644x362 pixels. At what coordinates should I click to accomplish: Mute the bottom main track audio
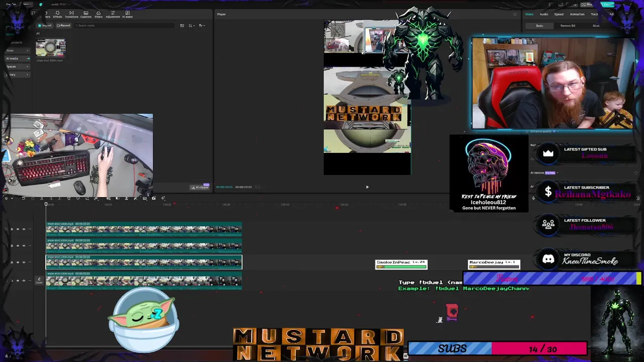(24, 281)
